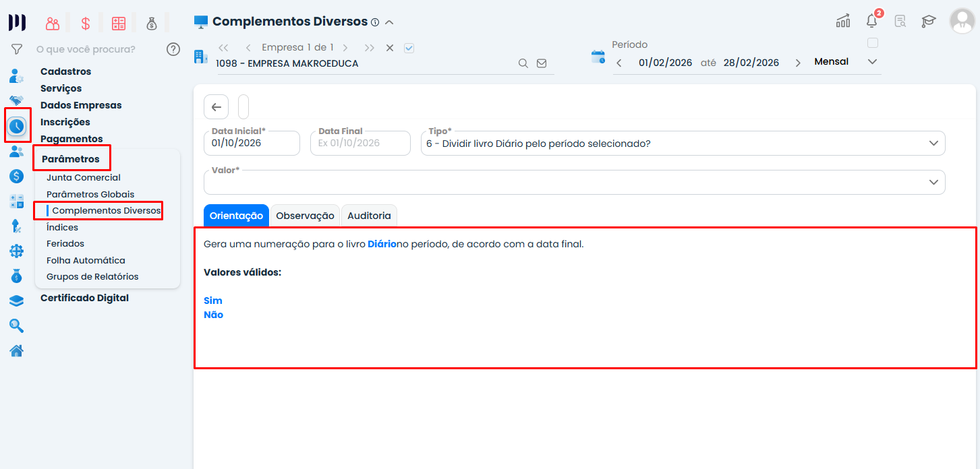Open the user profile avatar
This screenshot has width=980, height=469.
pos(962,21)
